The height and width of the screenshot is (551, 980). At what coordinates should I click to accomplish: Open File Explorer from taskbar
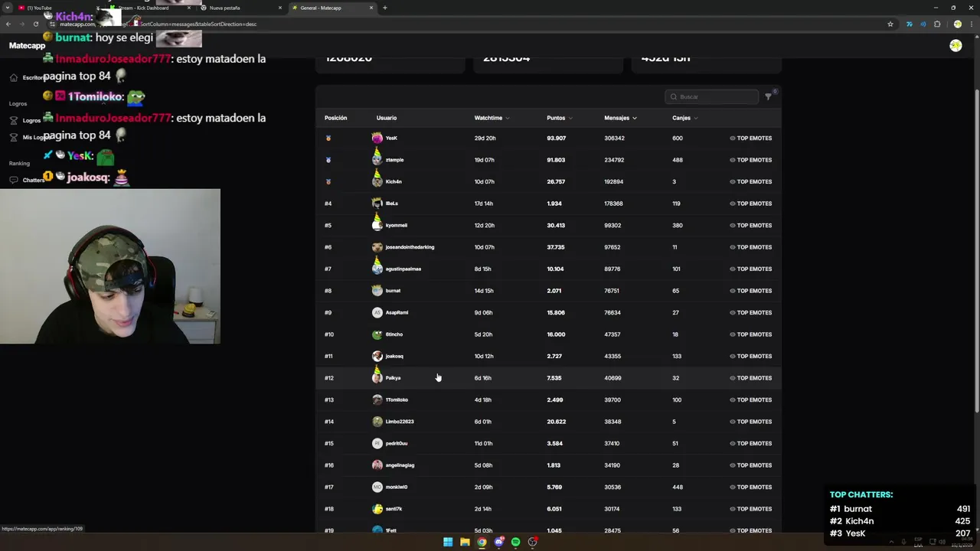coord(465,542)
